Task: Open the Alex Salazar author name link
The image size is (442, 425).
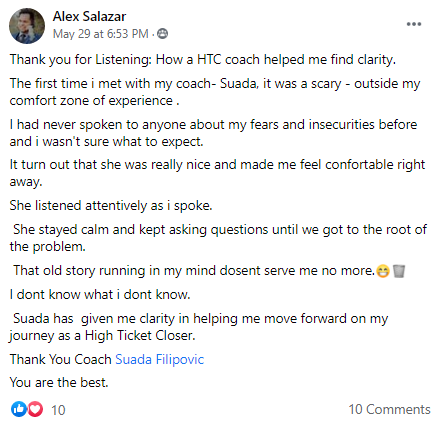Action: pyautogui.click(x=89, y=16)
